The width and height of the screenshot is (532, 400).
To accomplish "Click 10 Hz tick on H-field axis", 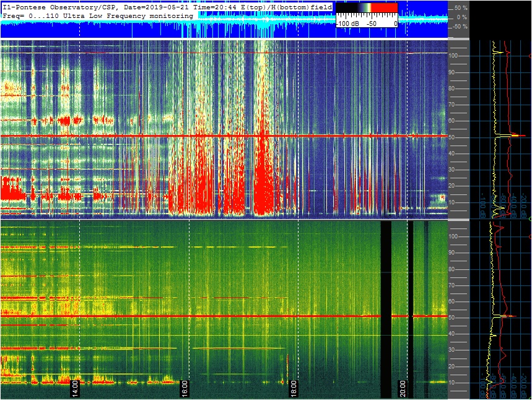I will tap(452, 383).
